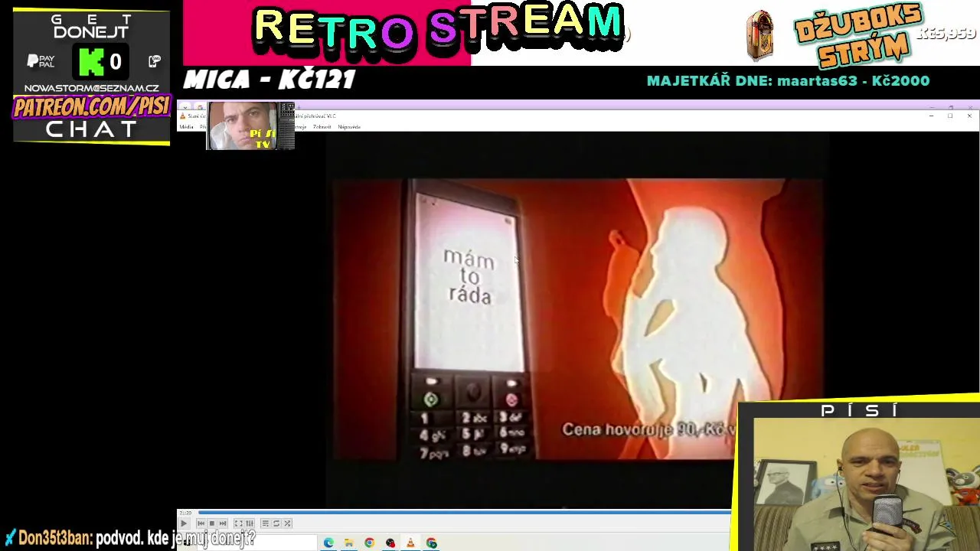Stop playback with the VLC stop button
This screenshot has height=551, width=980.
212,523
